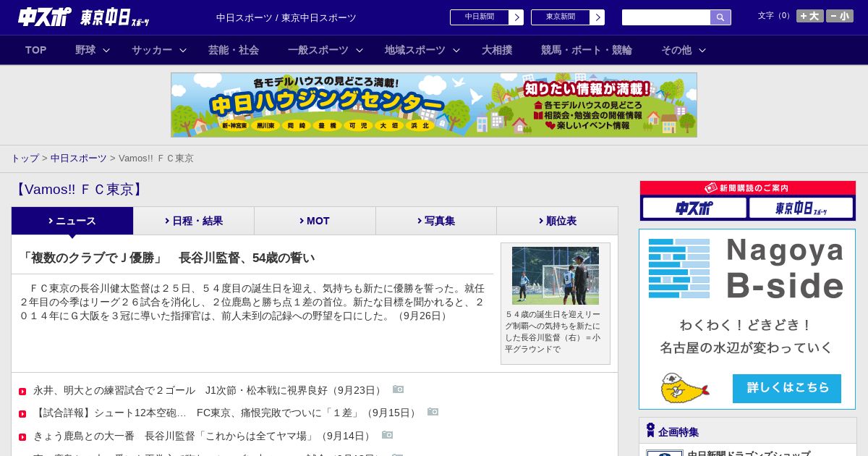Image resolution: width=868 pixels, height=456 pixels.
Task: Select the 順位表 tab
Action: point(558,221)
